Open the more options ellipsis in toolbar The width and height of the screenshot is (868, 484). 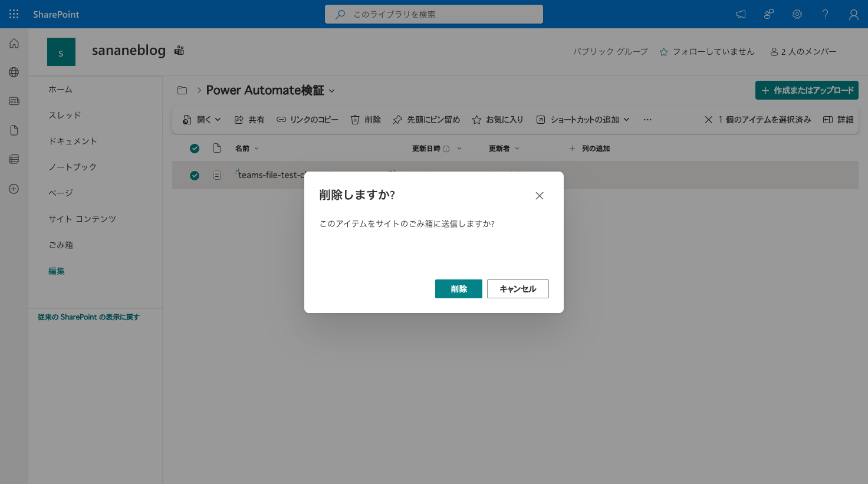coord(647,120)
